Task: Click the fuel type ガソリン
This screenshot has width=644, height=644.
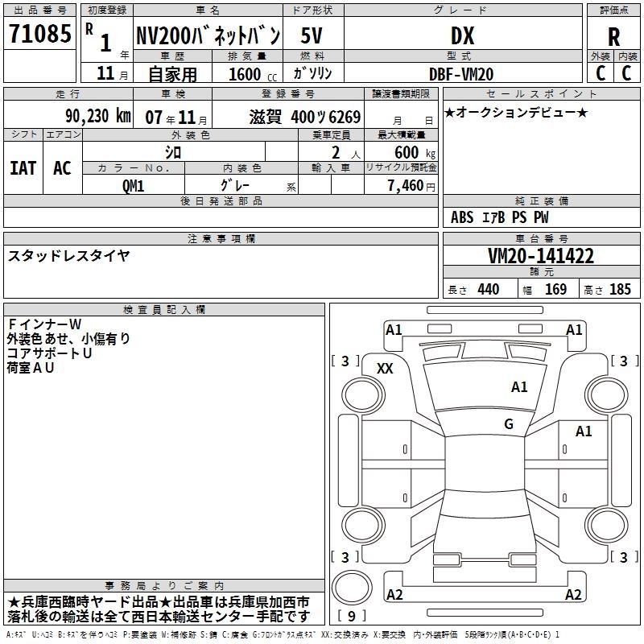Action: coord(312,73)
